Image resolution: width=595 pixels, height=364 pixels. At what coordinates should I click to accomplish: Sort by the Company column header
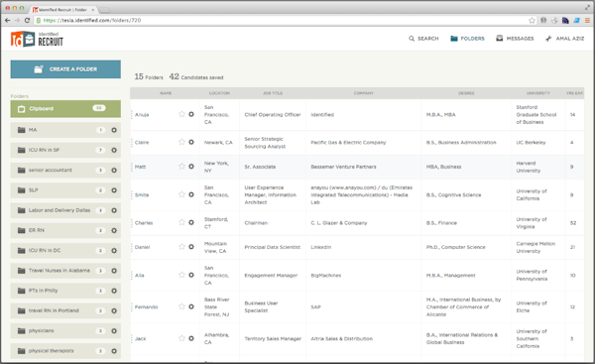pyautogui.click(x=364, y=93)
